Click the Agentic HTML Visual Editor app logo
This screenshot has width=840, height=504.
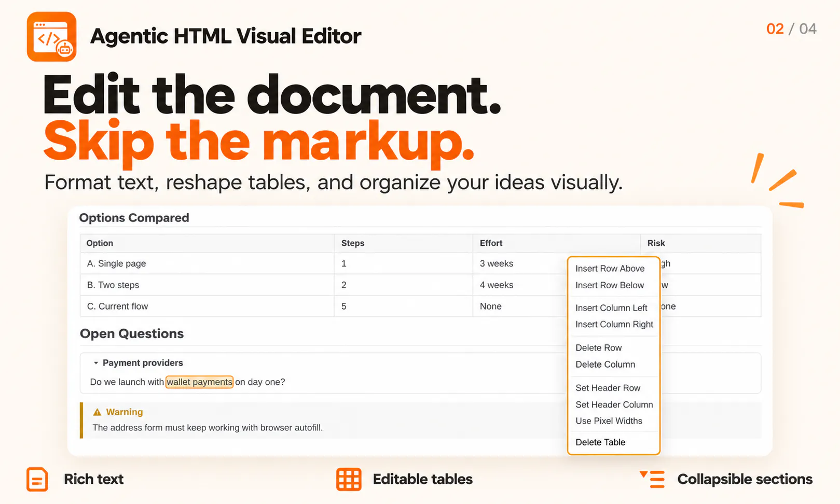tap(51, 37)
